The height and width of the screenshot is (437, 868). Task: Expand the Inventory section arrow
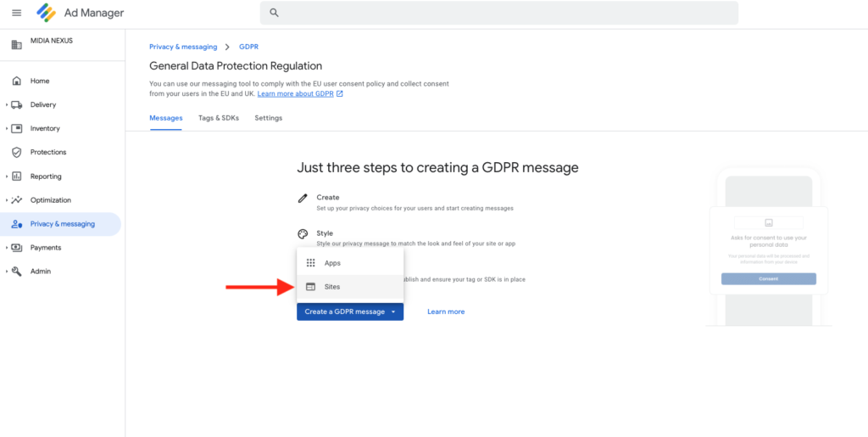[7, 128]
